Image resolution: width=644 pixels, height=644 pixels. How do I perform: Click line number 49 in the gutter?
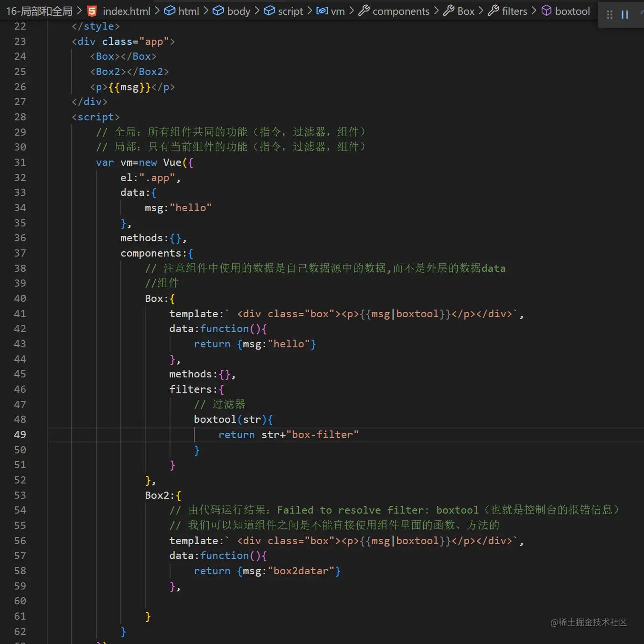tap(20, 435)
